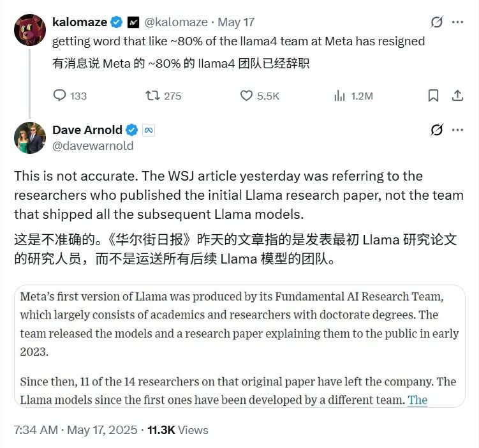Open the Dave Arnold display name link
This screenshot has height=448, width=479.
pos(87,130)
